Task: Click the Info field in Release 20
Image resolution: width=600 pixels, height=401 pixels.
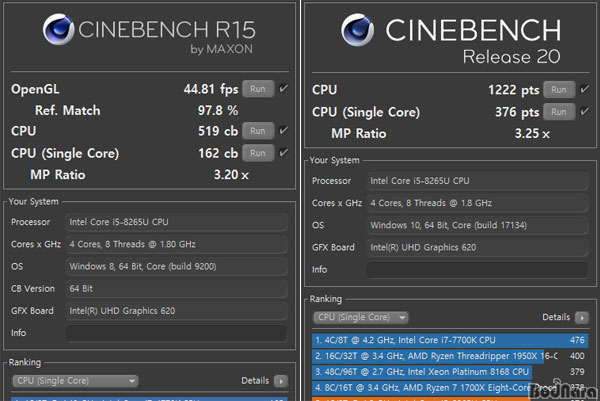Action: pos(477,270)
